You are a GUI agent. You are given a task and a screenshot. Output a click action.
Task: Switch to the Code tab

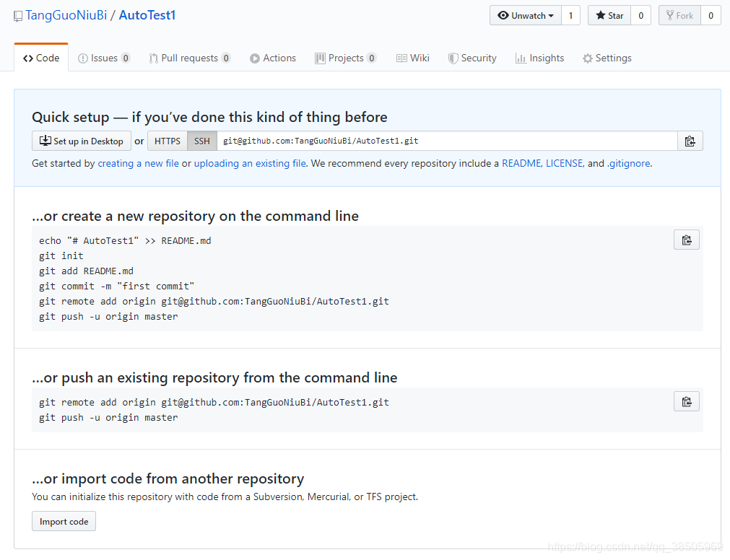click(x=41, y=58)
